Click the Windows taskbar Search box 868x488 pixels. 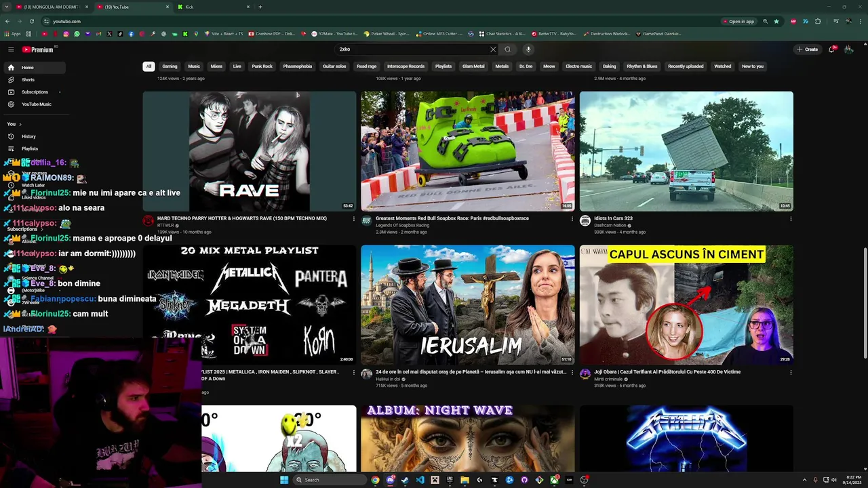click(330, 480)
